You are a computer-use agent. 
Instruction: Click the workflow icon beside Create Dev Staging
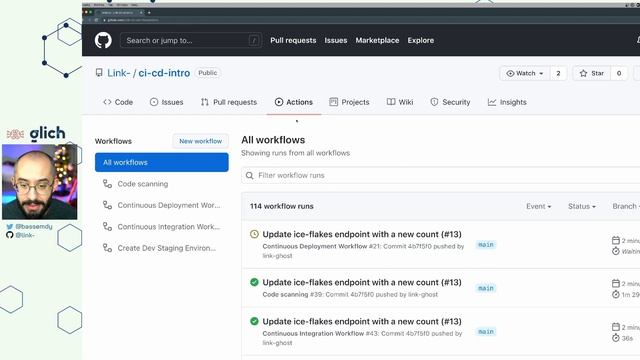click(x=107, y=247)
